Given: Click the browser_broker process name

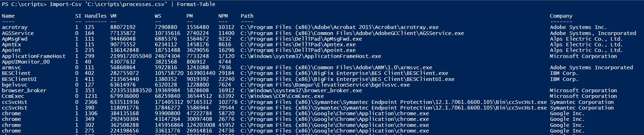Looking at the screenshot, I should point(24,90).
